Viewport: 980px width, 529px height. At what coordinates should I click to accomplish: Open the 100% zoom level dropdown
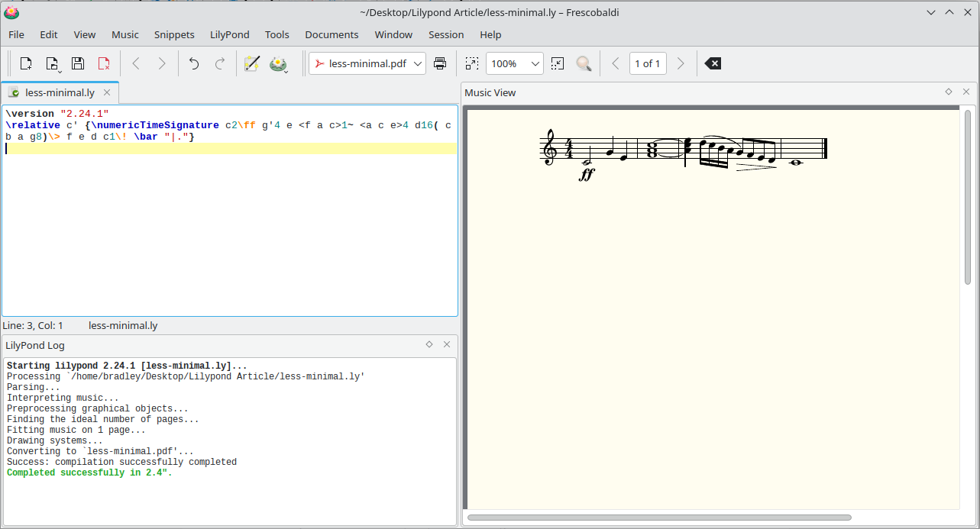coord(515,64)
